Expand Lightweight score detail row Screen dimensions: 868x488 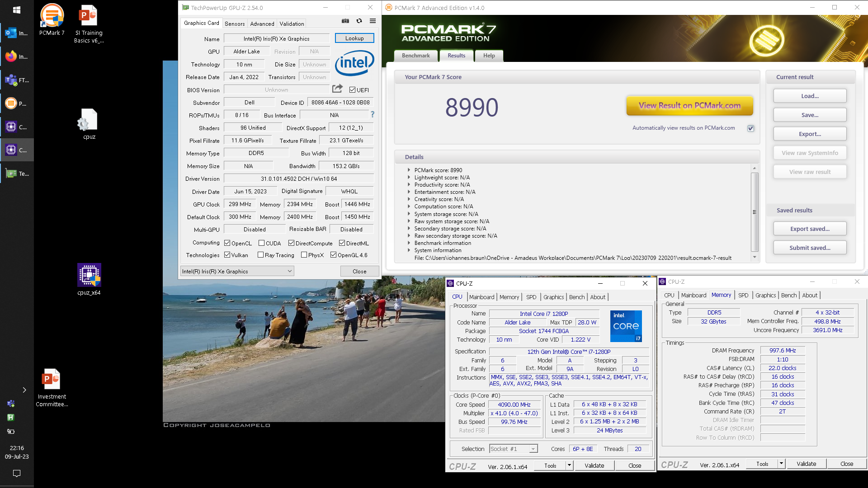click(x=409, y=178)
